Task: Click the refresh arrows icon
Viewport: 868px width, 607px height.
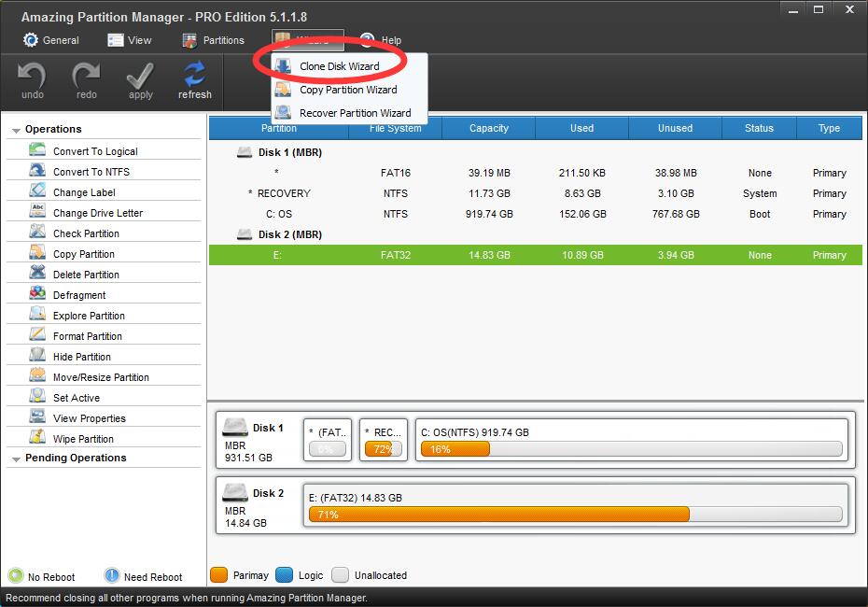Action: (x=194, y=74)
